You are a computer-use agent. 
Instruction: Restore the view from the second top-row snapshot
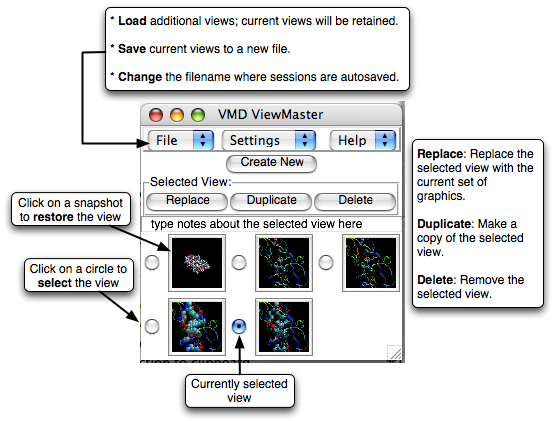point(284,263)
